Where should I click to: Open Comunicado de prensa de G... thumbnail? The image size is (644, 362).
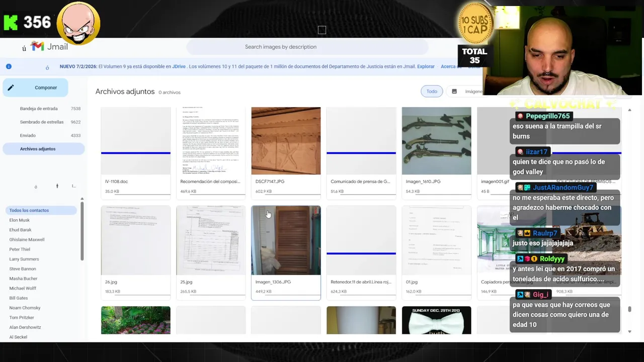coord(361,141)
